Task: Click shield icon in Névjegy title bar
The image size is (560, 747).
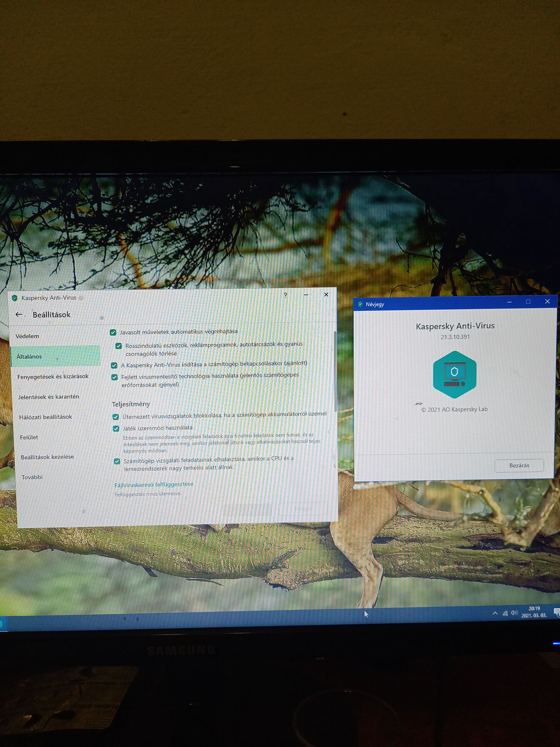Action: click(x=361, y=304)
